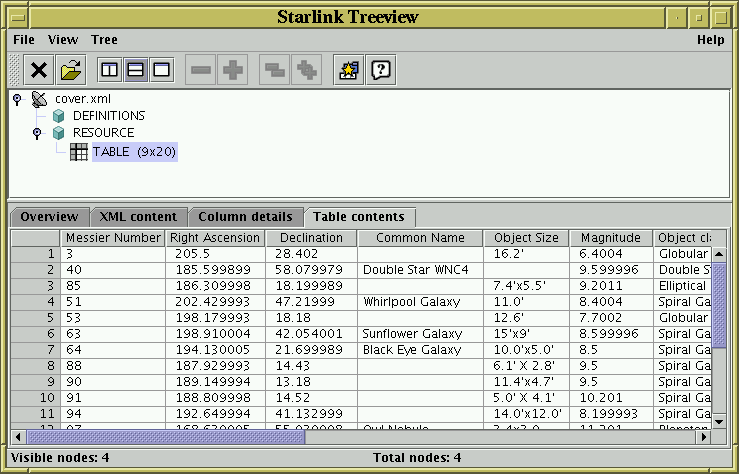Open the Tree menu

coord(104,40)
